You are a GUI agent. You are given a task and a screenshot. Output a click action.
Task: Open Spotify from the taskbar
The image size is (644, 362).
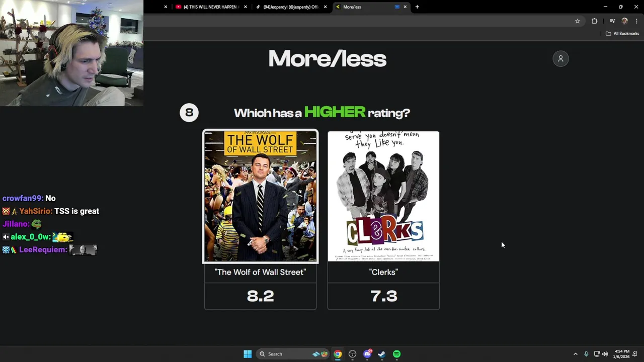[x=396, y=354]
